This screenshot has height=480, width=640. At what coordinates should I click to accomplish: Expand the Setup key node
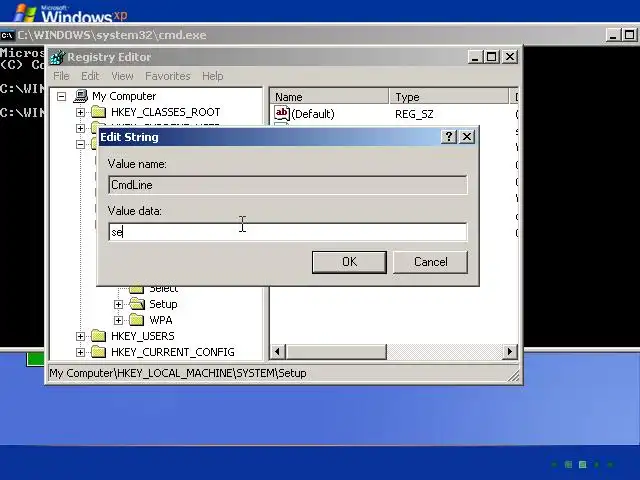click(118, 304)
